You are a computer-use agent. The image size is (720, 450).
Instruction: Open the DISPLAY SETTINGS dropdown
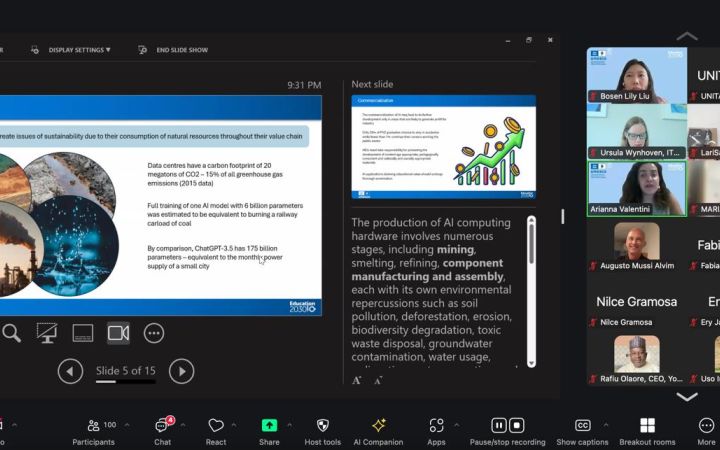pyautogui.click(x=79, y=50)
